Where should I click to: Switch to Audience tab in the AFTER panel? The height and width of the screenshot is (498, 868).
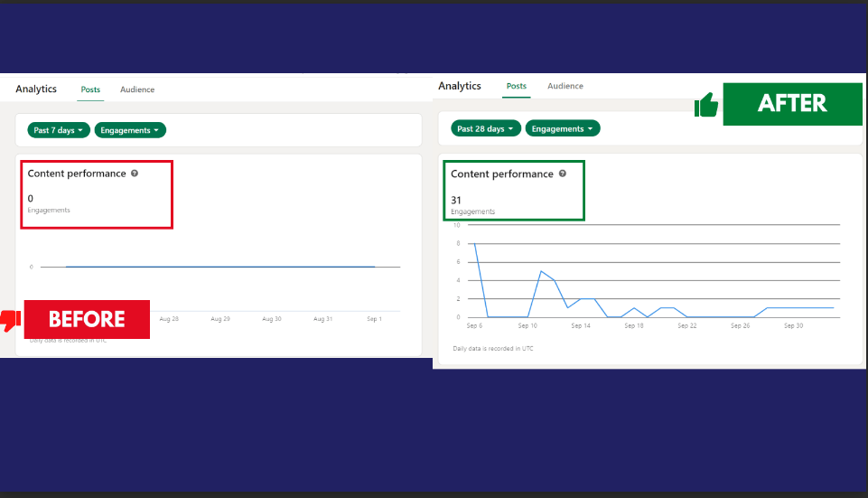[x=565, y=86]
